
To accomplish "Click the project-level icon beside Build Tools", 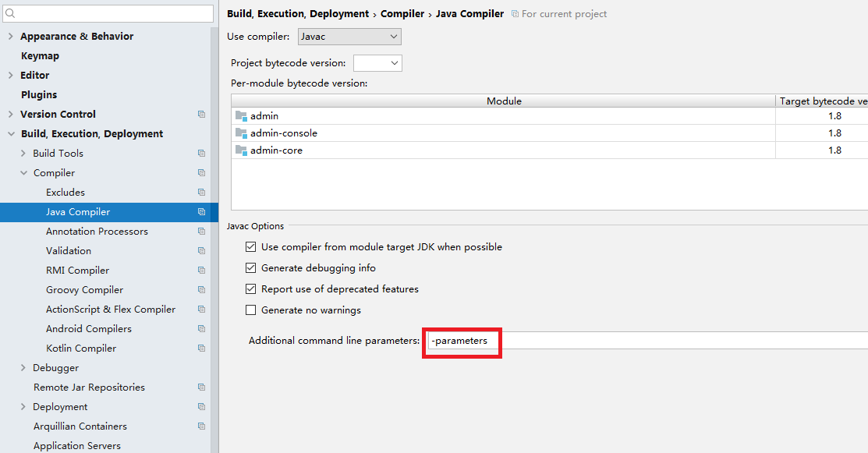I will [x=201, y=154].
